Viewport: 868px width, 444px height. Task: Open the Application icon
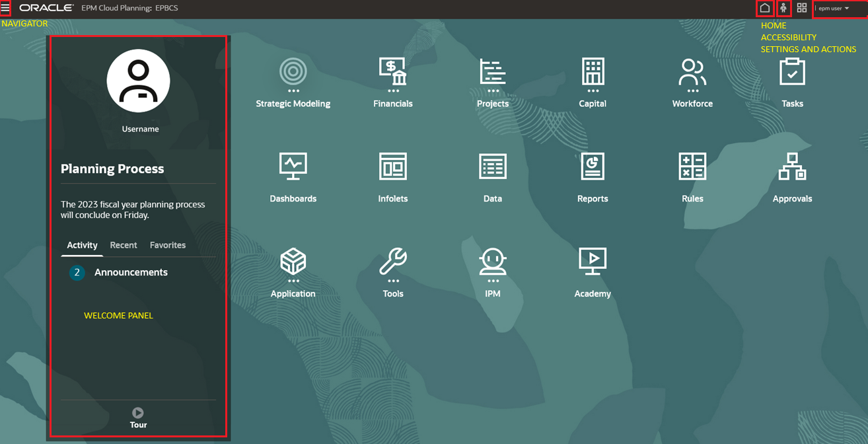tap(293, 262)
